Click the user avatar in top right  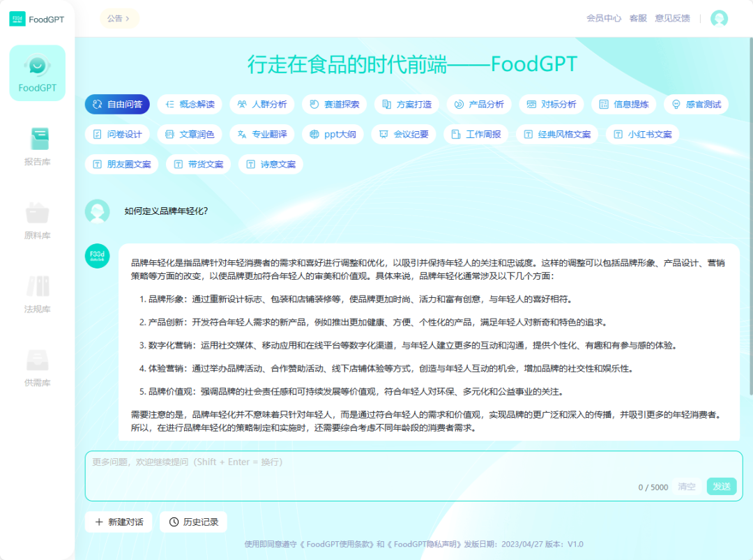click(x=719, y=19)
